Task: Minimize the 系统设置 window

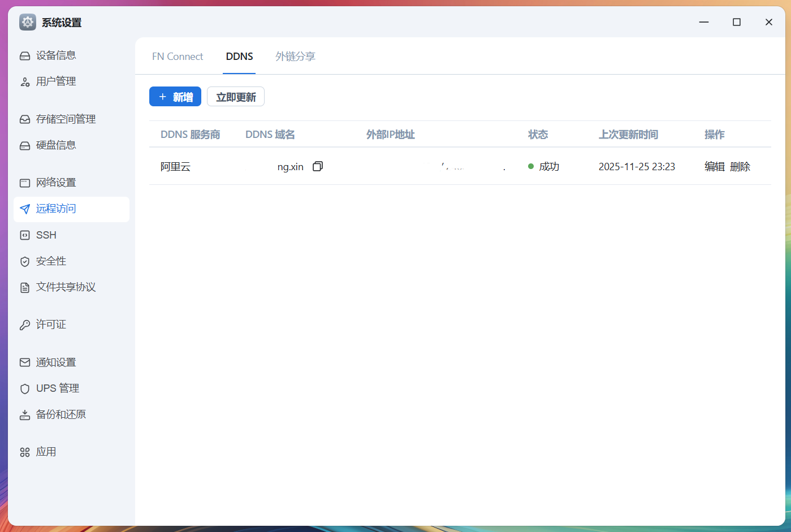Action: (x=704, y=22)
